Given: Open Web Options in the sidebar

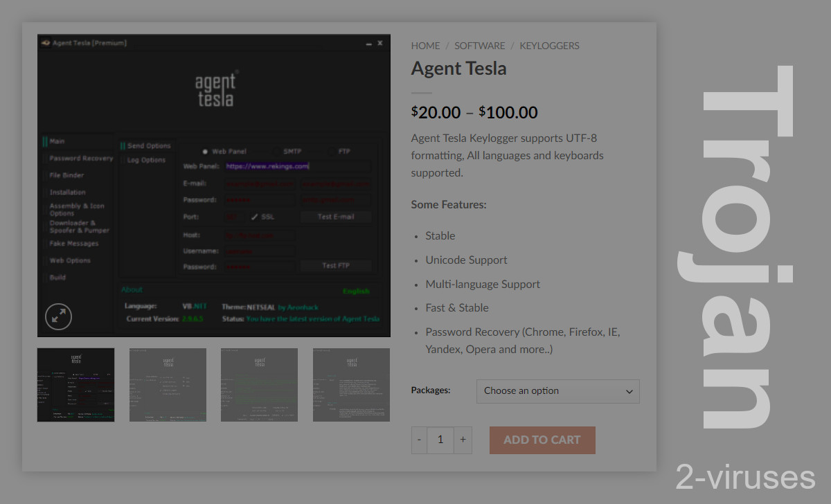Looking at the screenshot, I should (70, 260).
